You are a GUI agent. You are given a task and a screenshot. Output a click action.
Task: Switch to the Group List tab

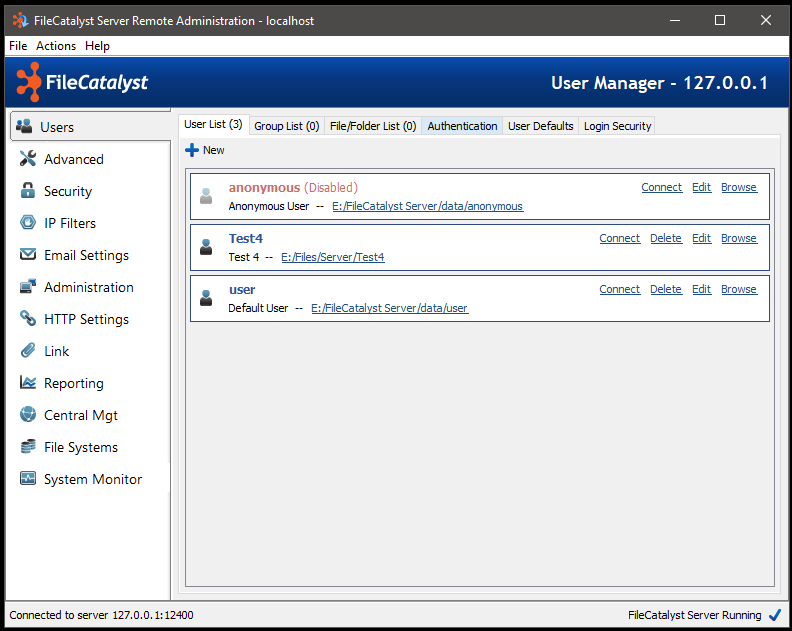[x=286, y=126]
